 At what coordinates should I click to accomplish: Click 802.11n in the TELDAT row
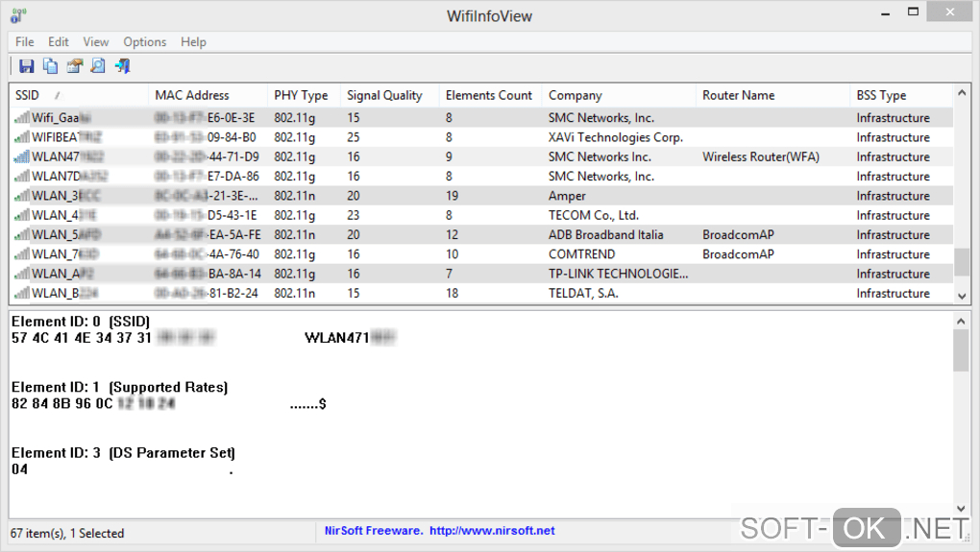click(x=294, y=293)
